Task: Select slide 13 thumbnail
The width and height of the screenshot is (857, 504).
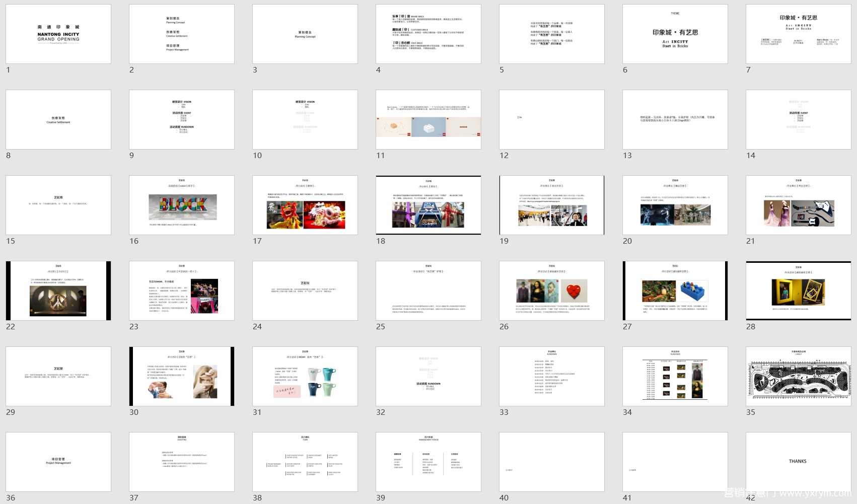Action: tap(675, 120)
